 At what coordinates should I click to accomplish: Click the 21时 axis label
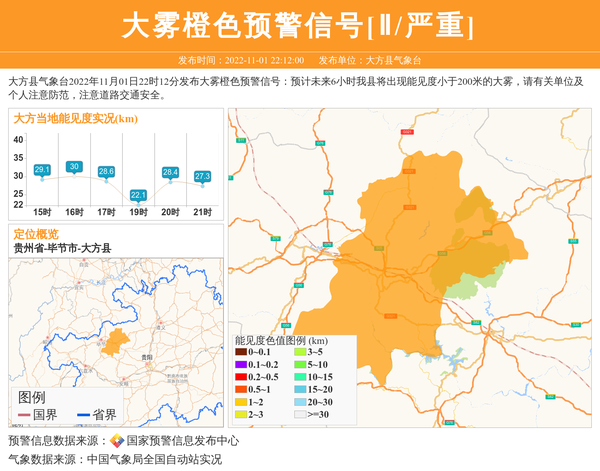202,212
